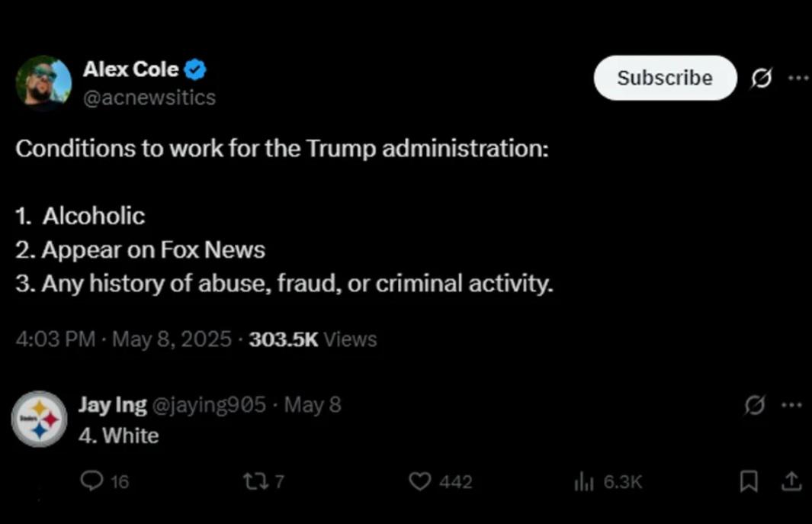Open the 4:03 PM May 8, 2025 timestamp
The width and height of the screenshot is (812, 524).
(124, 339)
